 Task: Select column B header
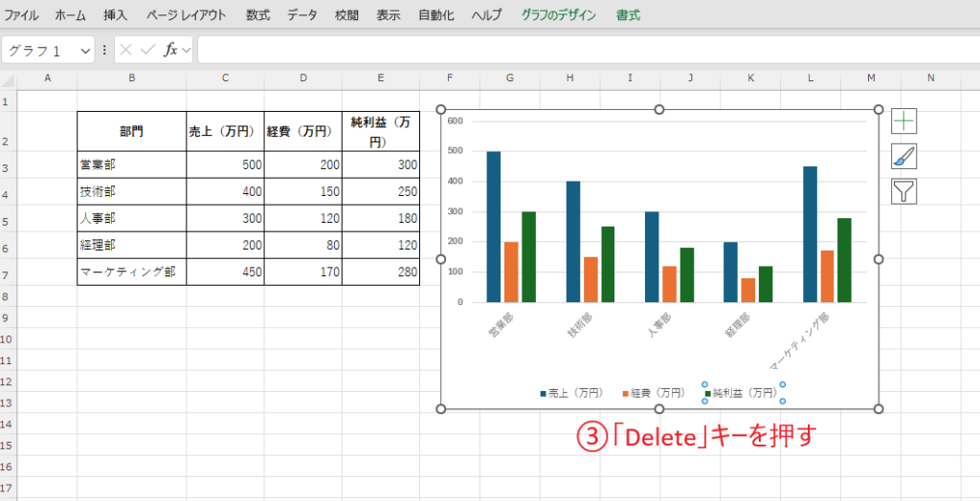(x=131, y=78)
